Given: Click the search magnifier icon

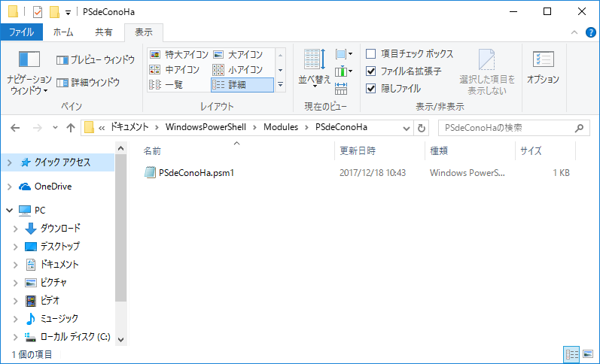Looking at the screenshot, I should pos(580,128).
